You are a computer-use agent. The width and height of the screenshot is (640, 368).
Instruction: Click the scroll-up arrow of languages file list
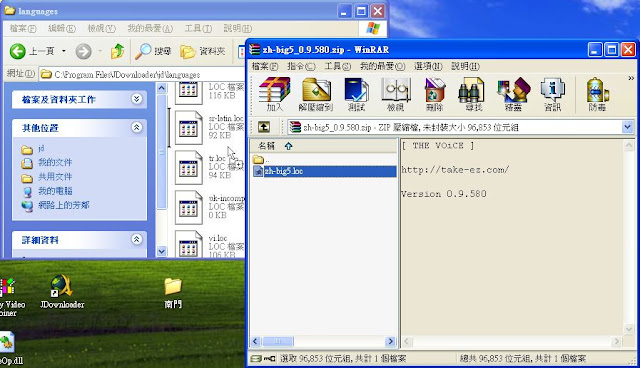(162, 88)
